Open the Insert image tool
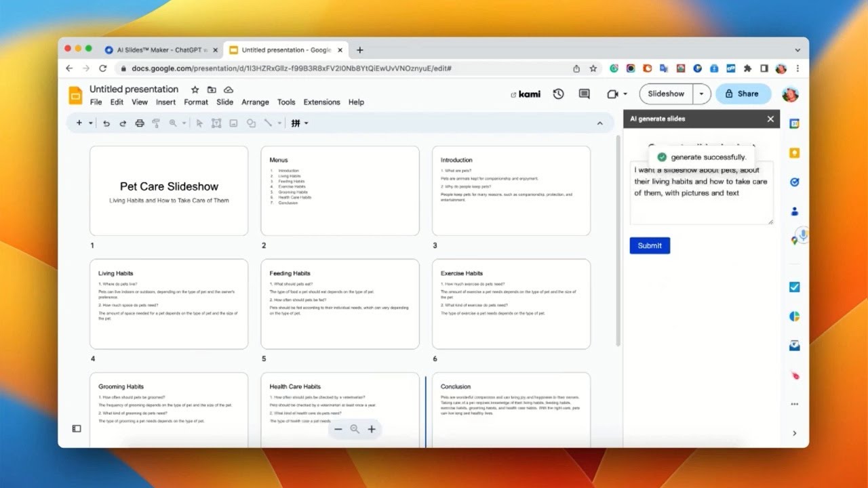Screen dimensions: 868x488 [x=233, y=123]
